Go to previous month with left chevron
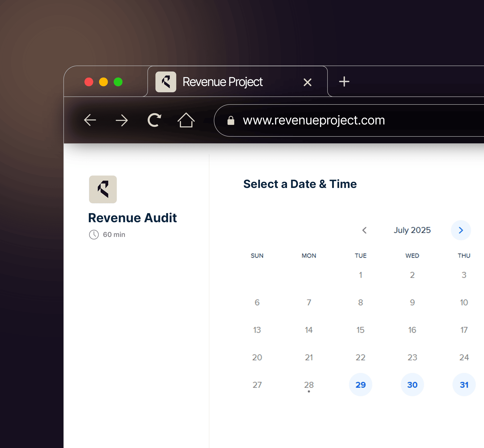The image size is (484, 448). coord(364,230)
